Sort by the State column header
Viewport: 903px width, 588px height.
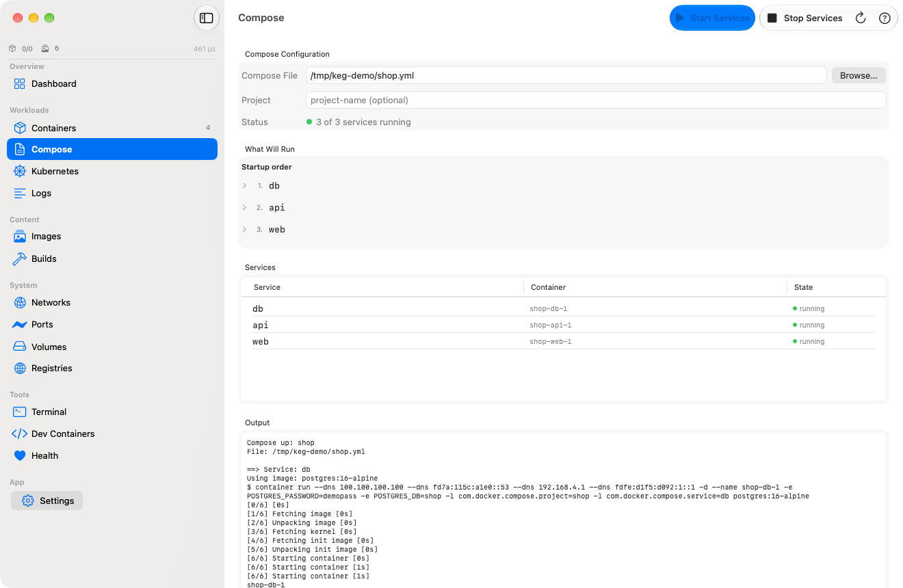tap(803, 287)
